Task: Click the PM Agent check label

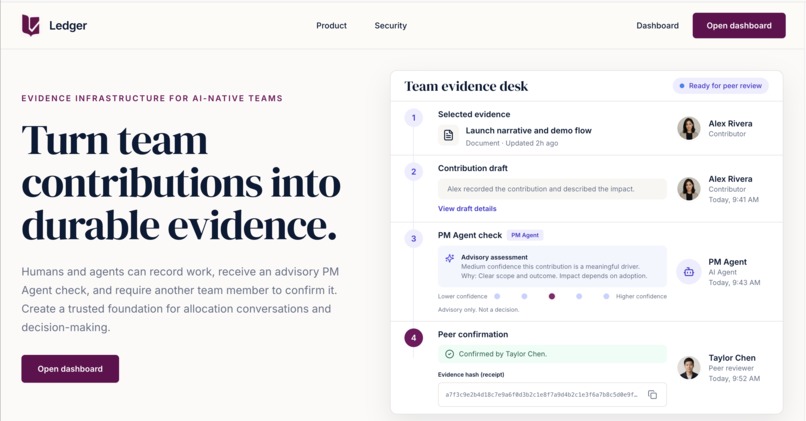Action: [x=470, y=235]
